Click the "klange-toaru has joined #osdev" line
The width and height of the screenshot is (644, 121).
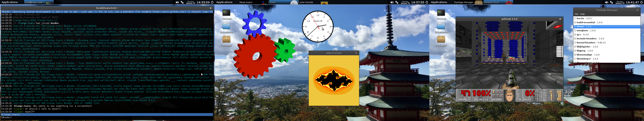(x=30, y=23)
